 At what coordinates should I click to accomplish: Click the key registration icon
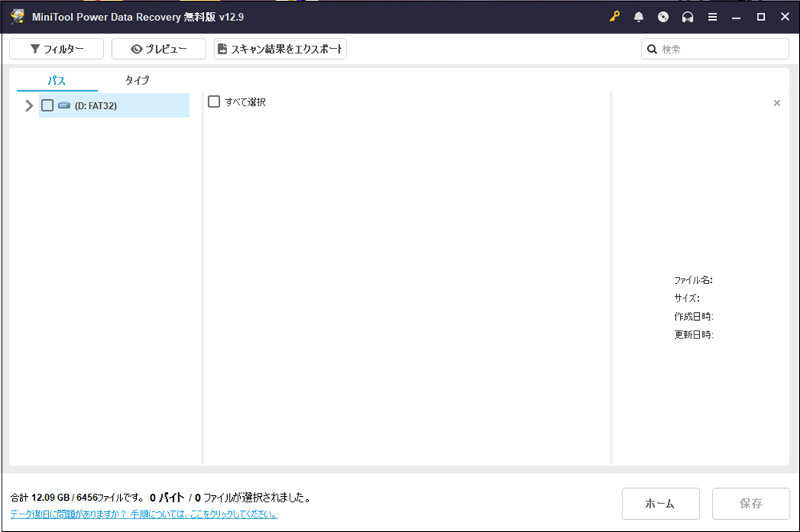click(614, 17)
